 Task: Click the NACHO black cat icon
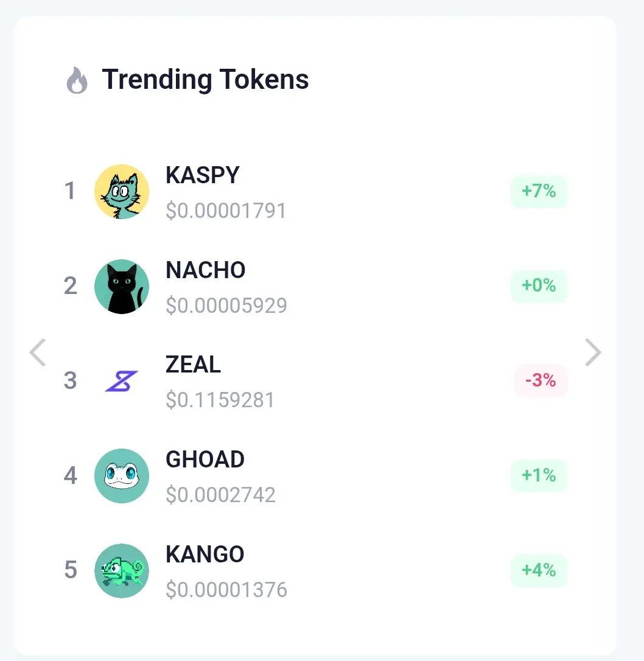[x=121, y=286]
